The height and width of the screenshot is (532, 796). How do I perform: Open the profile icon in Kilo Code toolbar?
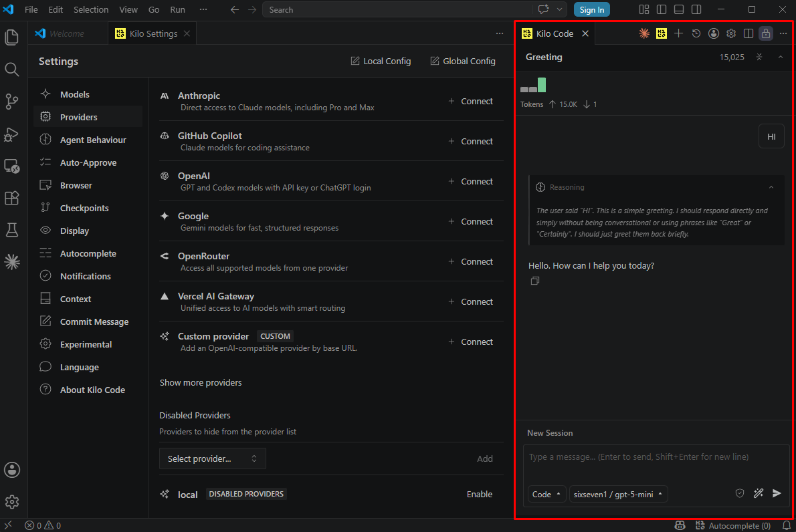(x=713, y=33)
